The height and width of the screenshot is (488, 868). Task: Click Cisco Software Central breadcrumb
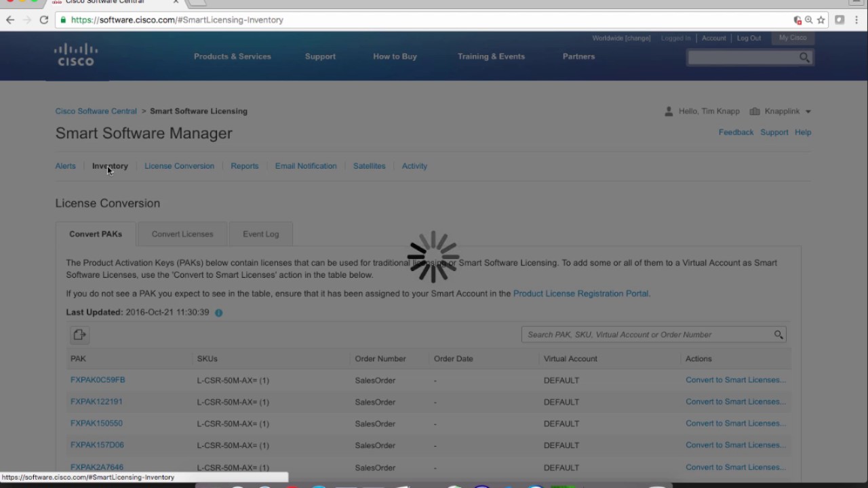96,111
